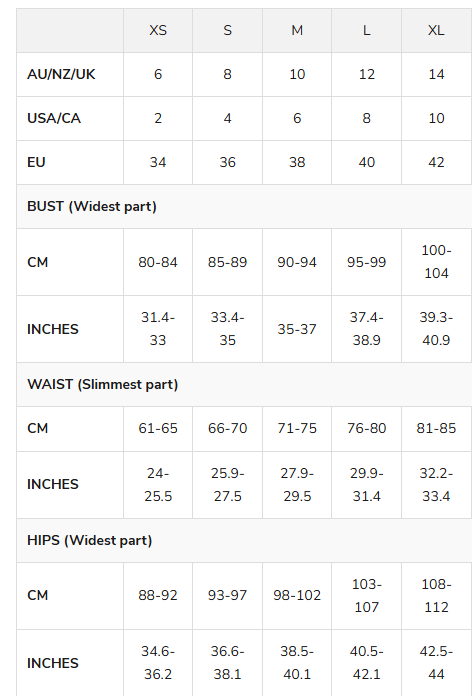Click the waist CM value 76-80
The width and height of the screenshot is (472, 696).
coord(366,428)
